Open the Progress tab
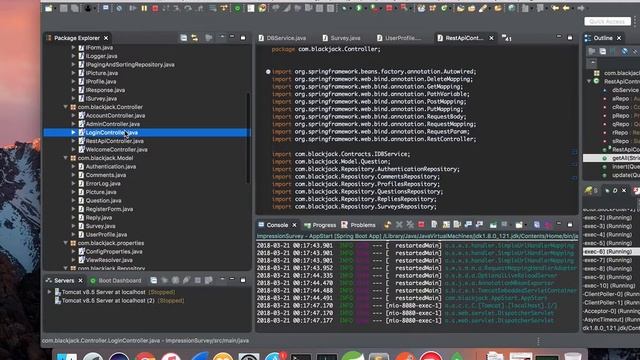 [320, 225]
